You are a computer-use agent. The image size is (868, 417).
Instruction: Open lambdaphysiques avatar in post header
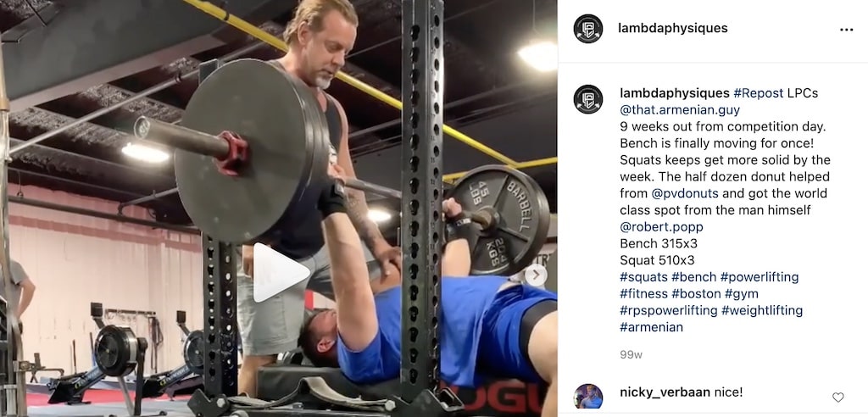[588, 29]
